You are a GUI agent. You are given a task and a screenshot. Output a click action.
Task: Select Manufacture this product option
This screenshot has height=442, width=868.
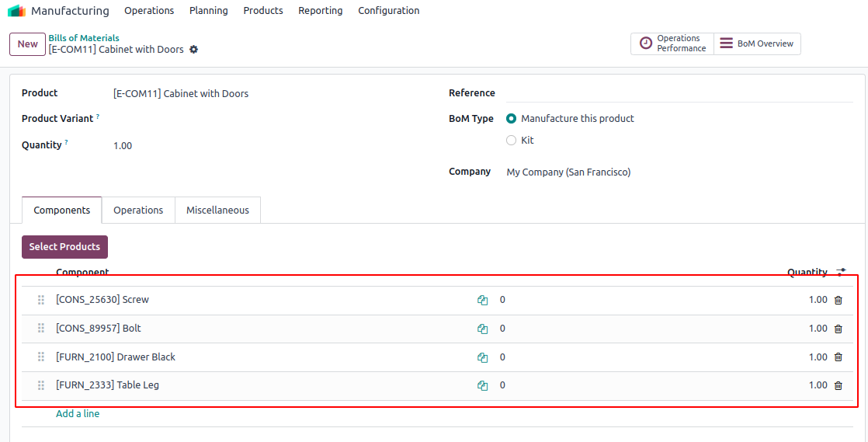[511, 119]
